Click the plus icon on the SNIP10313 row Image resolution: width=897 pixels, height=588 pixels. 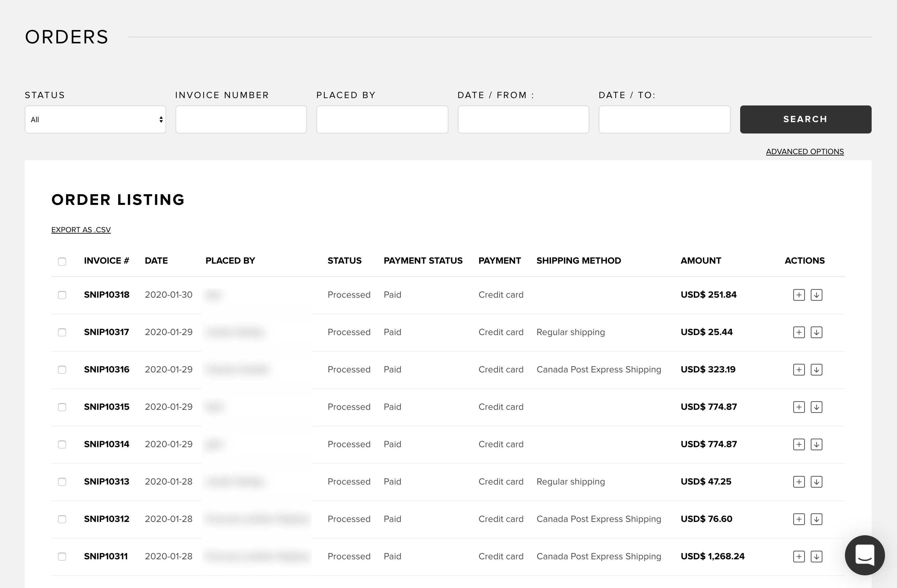pos(799,482)
